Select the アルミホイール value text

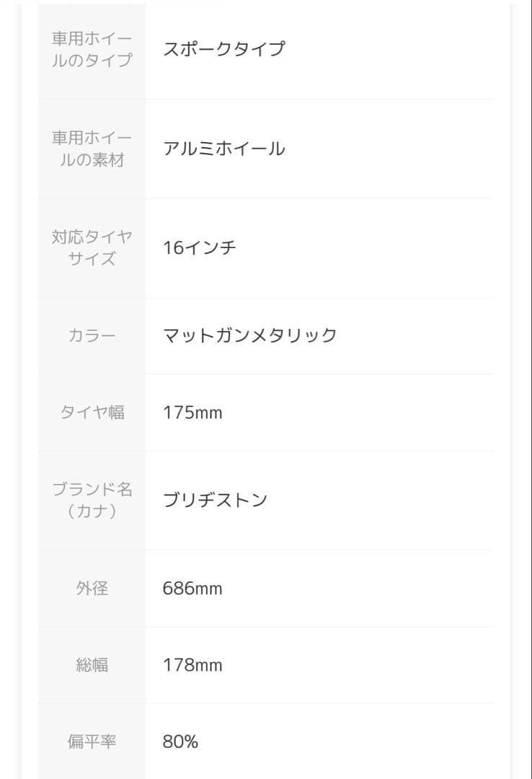(223, 149)
